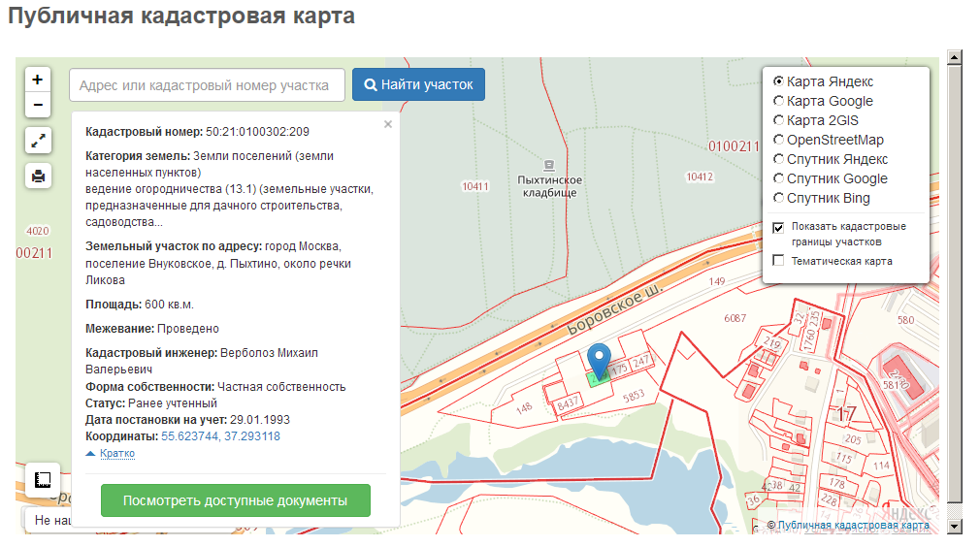Close the parcel info panel
Viewport: 980px width, 547px height.
pyautogui.click(x=388, y=124)
